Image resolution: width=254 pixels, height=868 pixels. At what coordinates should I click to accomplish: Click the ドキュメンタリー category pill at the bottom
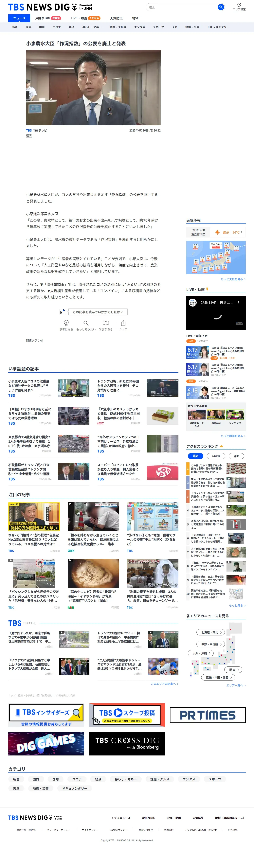[75, 788]
